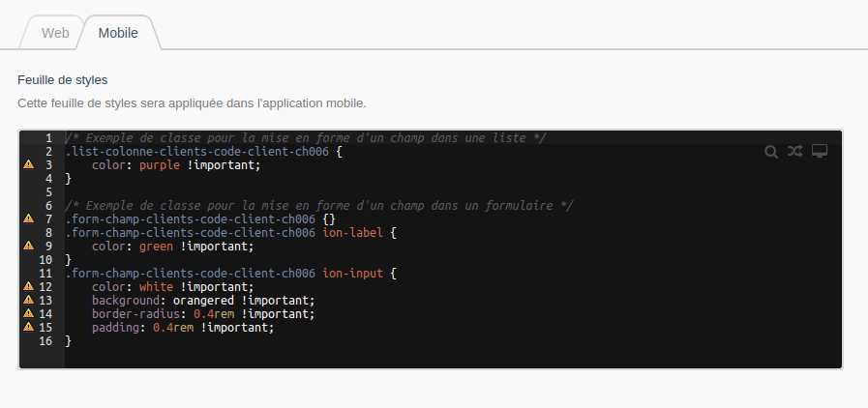Image resolution: width=868 pixels, height=408 pixels.
Task: Place cursor on the purple color value
Action: click(160, 165)
